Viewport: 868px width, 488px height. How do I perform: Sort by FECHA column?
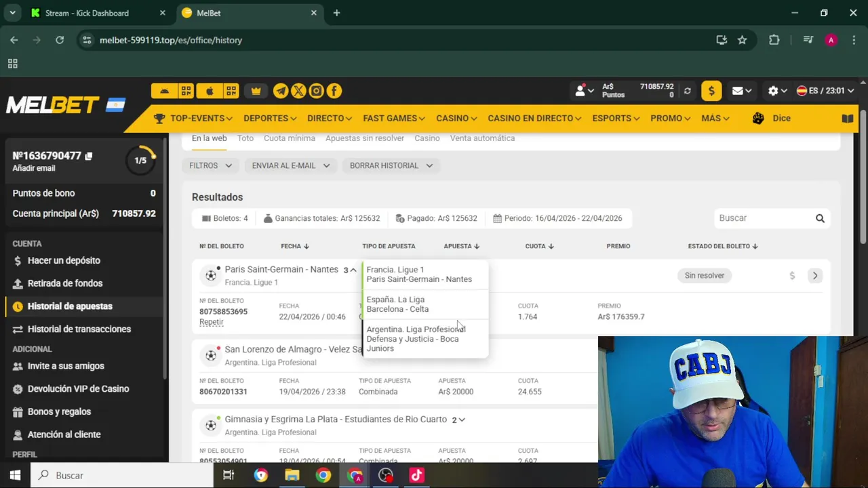tap(295, 246)
